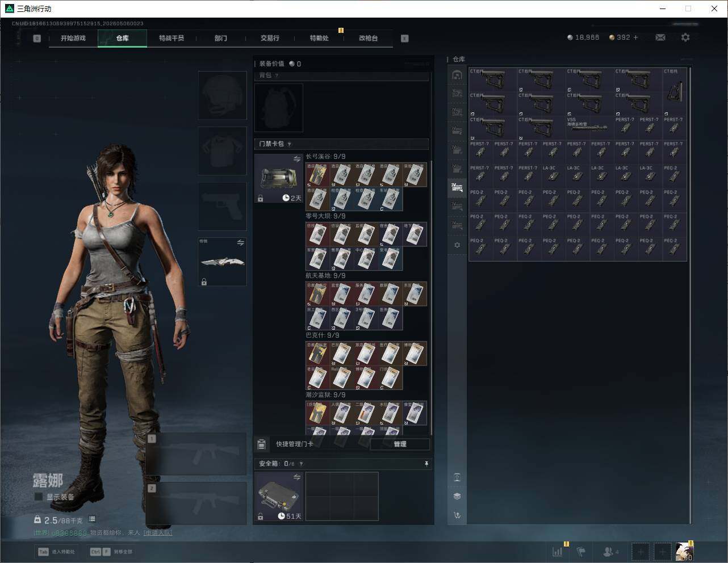Click lock icon on safe box
Screen dimensions: 728x563
260,516
